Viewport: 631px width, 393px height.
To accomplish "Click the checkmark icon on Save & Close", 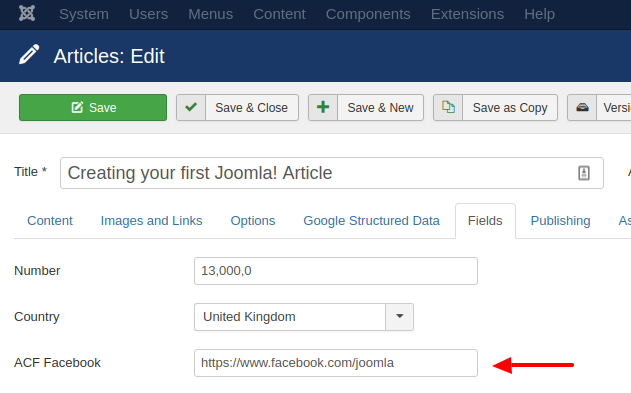I will (191, 107).
